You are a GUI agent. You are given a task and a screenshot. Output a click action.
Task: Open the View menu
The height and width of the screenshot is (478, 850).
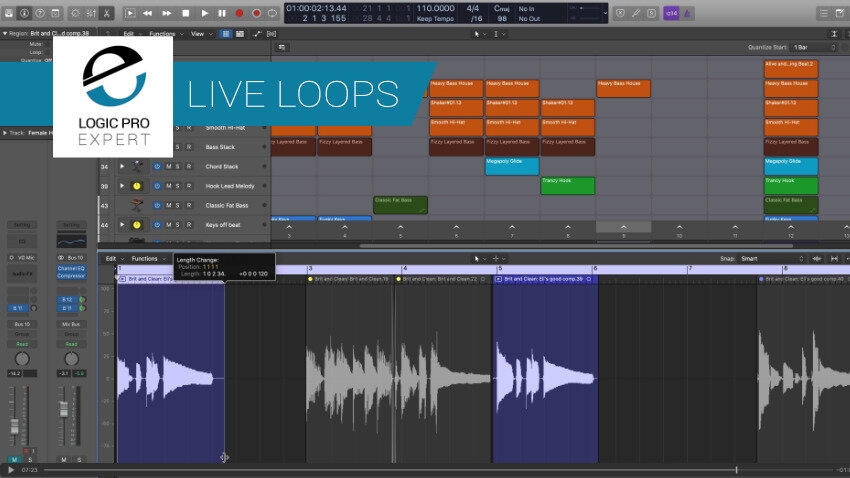pos(200,34)
